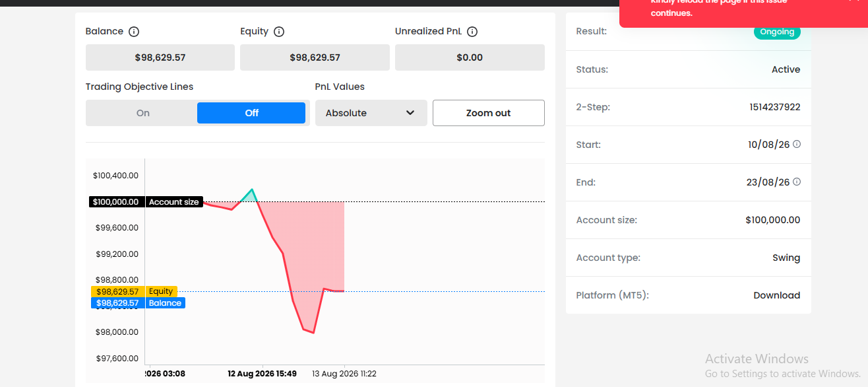Click the info icon next to Start date
This screenshot has width=868, height=387.
(797, 144)
